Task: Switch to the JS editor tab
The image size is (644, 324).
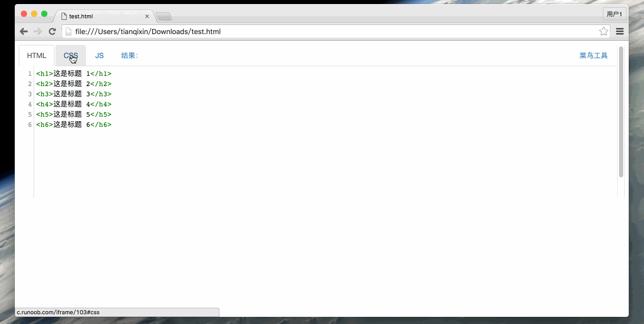Action: [99, 56]
